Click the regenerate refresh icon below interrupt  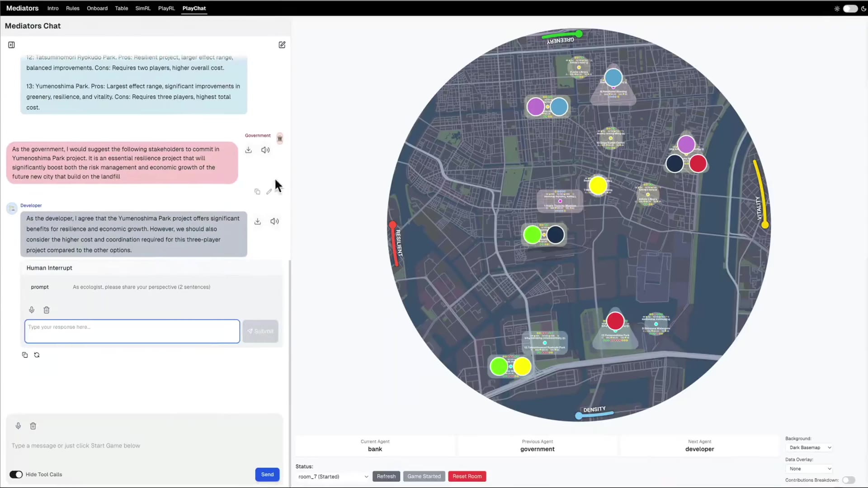[37, 355]
